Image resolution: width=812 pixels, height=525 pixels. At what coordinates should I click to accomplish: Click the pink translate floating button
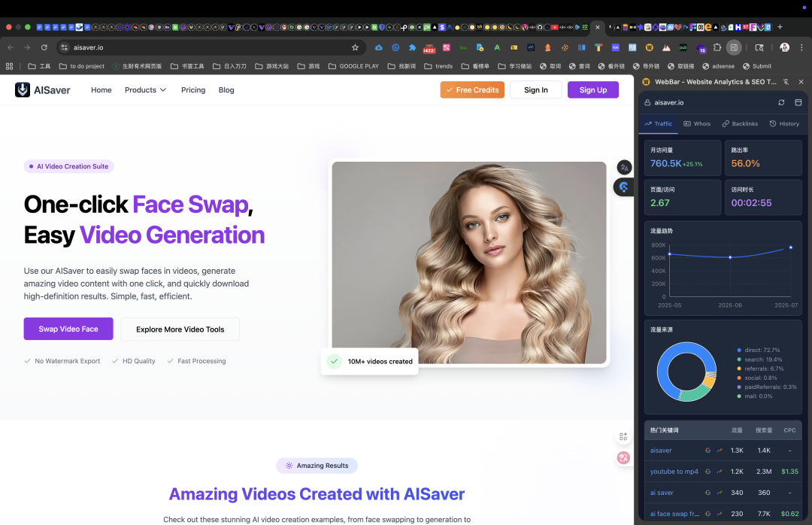tap(623, 457)
